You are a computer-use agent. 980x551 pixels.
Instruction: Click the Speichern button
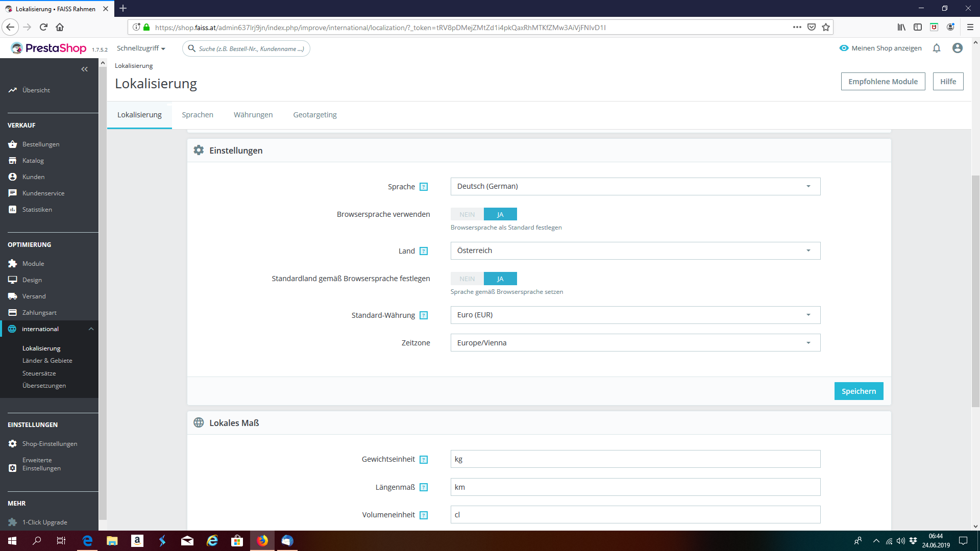pos(858,391)
